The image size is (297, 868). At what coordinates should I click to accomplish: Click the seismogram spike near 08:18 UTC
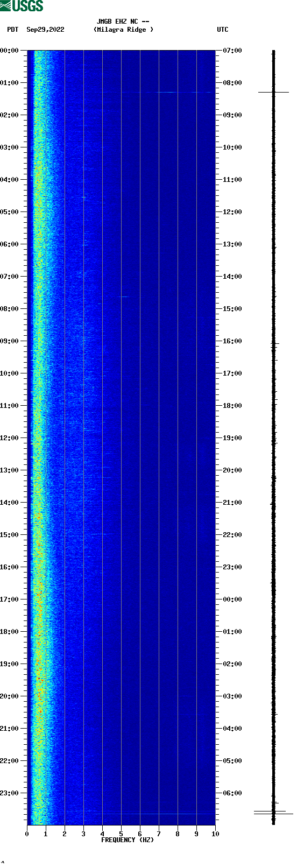[x=273, y=92]
